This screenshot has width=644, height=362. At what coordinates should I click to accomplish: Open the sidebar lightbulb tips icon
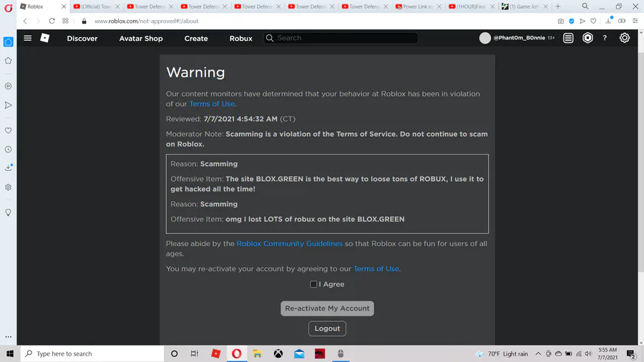[x=8, y=212]
